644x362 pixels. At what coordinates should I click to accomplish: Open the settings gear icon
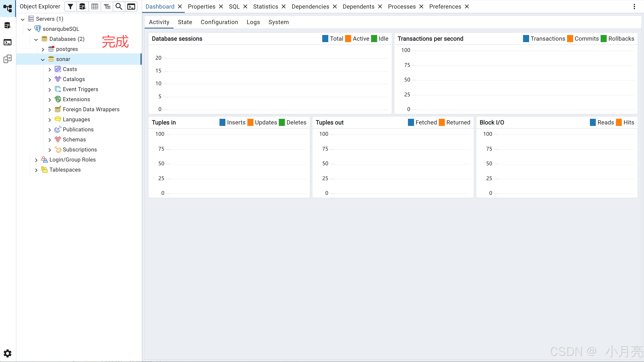tap(8, 353)
